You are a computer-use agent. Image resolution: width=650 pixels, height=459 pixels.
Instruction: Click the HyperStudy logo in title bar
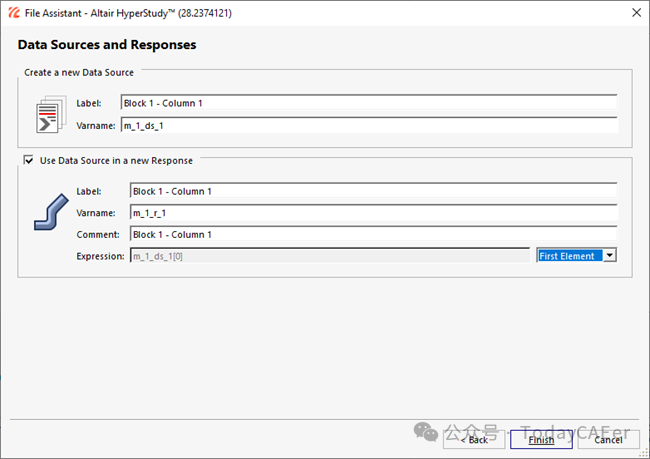click(12, 12)
